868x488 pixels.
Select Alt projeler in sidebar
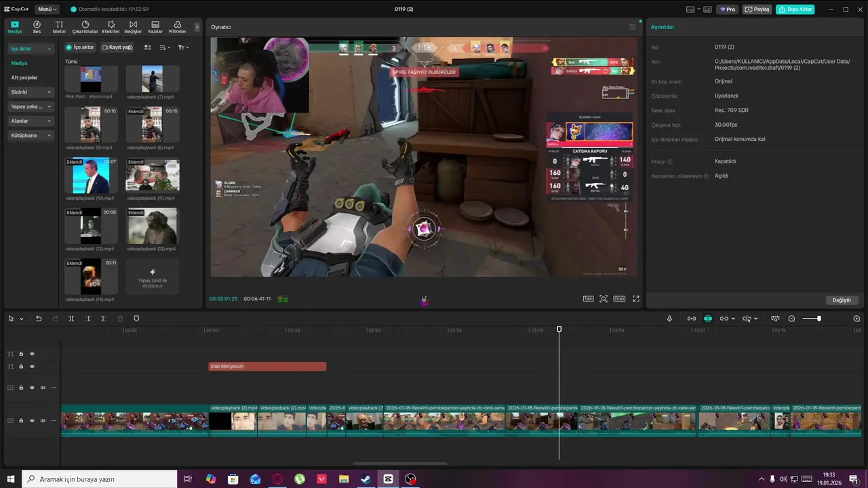(24, 77)
